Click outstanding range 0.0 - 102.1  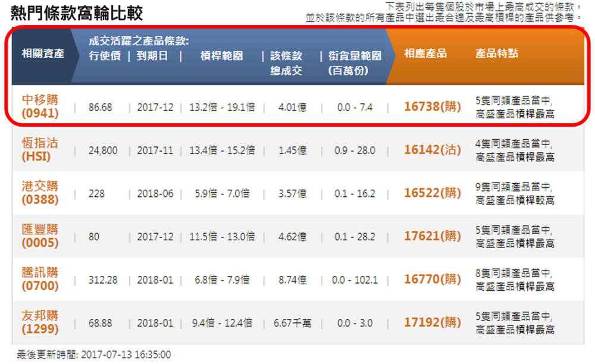(355, 280)
